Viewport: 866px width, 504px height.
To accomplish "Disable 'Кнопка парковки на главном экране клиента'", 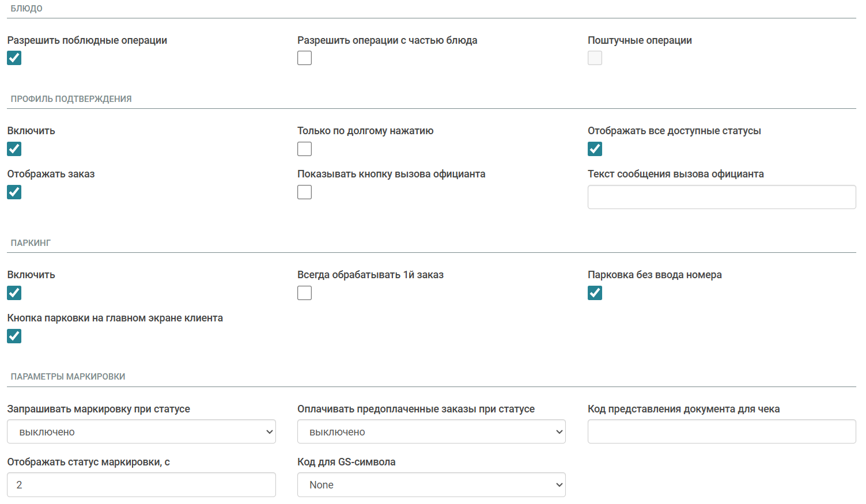I will point(14,336).
